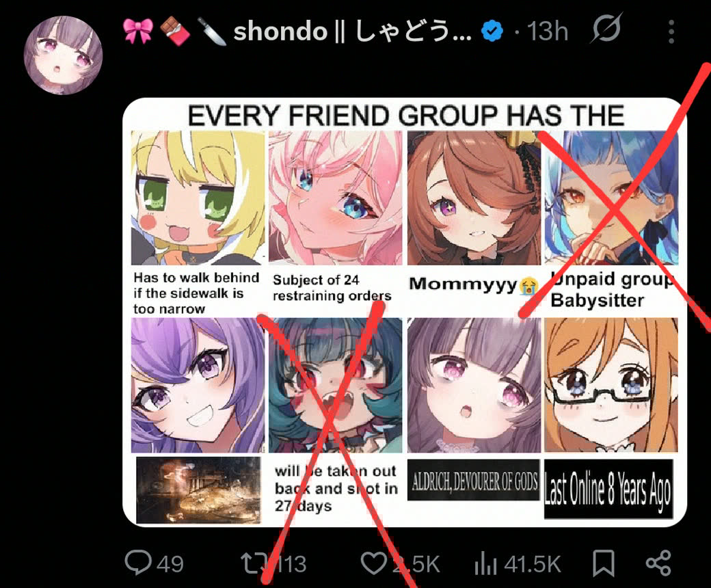Tap the purple-haired grinning character image
Screen dimensions: 711x588
tap(198, 385)
